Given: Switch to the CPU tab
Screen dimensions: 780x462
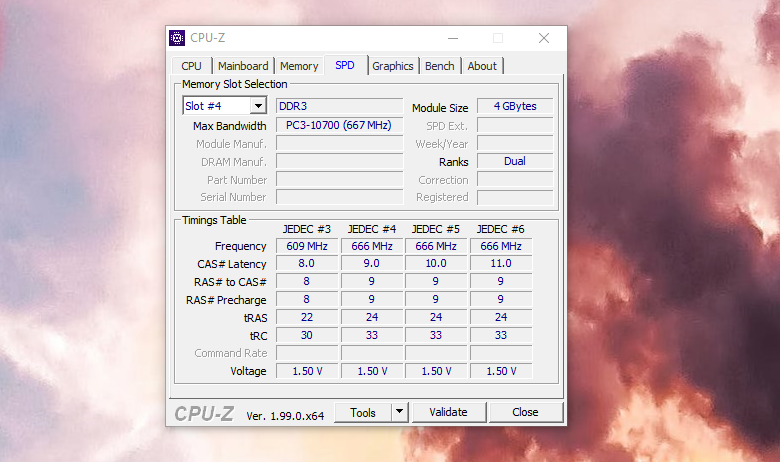Looking at the screenshot, I should click(192, 66).
